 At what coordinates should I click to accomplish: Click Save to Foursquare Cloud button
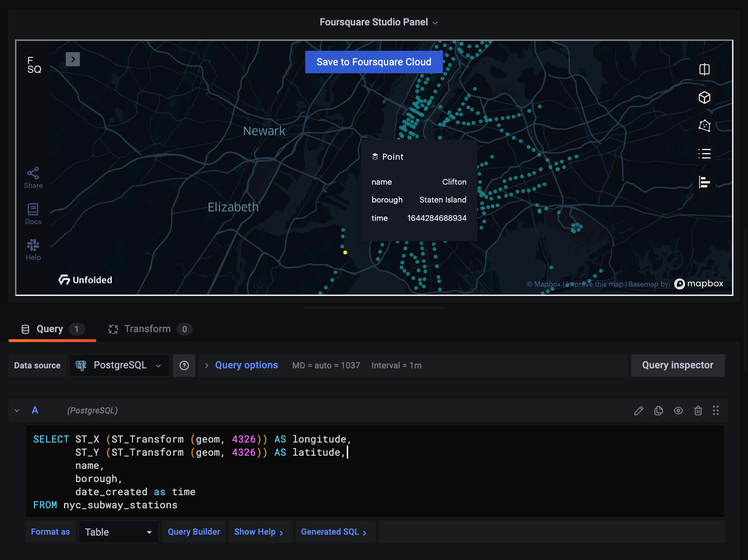[374, 62]
